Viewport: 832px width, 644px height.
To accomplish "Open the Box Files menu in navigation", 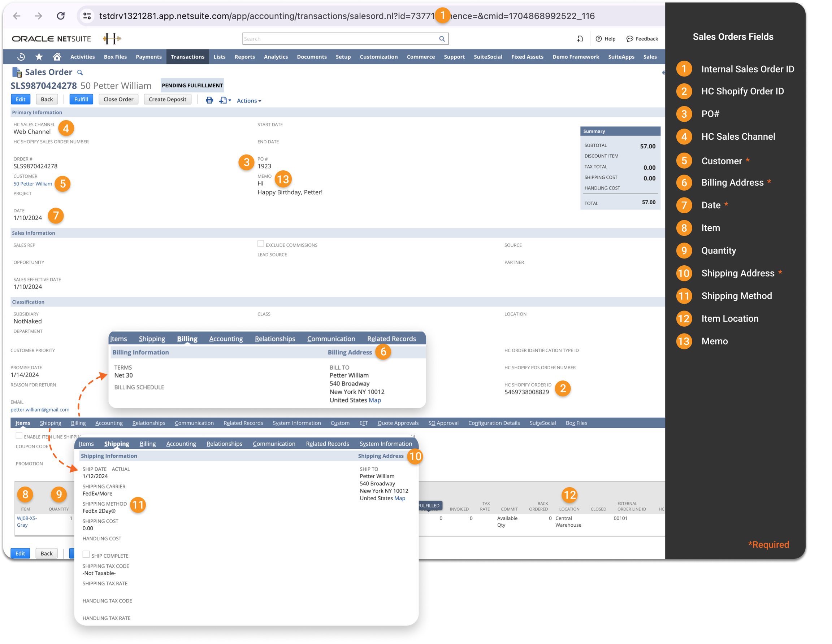I will click(116, 57).
